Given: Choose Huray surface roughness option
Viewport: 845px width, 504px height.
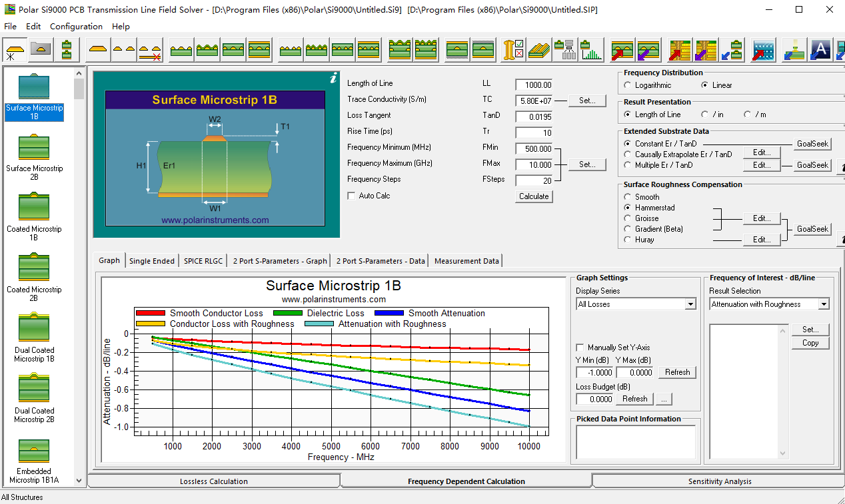Looking at the screenshot, I should (628, 240).
